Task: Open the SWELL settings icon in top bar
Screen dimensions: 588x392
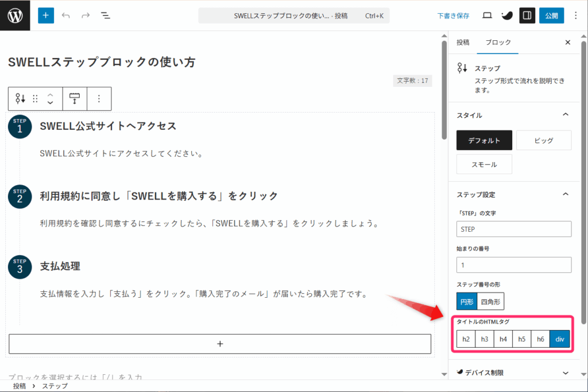Action: (506, 16)
